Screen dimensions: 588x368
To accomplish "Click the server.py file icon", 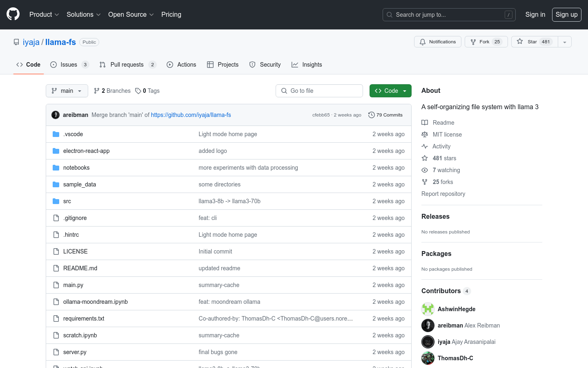I will [56, 352].
